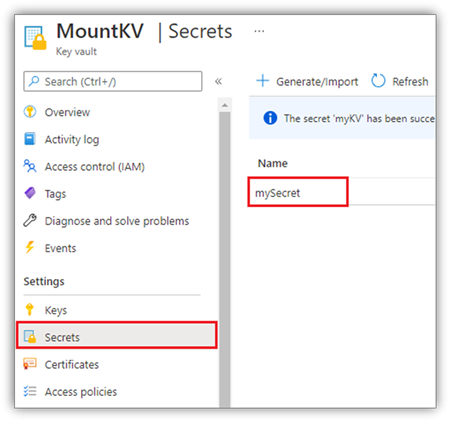This screenshot has width=450, height=423.
Task: Select Secrets in the Settings menu
Action: [117, 335]
